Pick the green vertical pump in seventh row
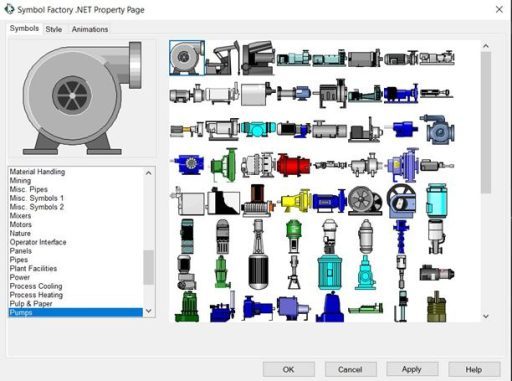Screen dimensions: 512x381 [x=222, y=272]
